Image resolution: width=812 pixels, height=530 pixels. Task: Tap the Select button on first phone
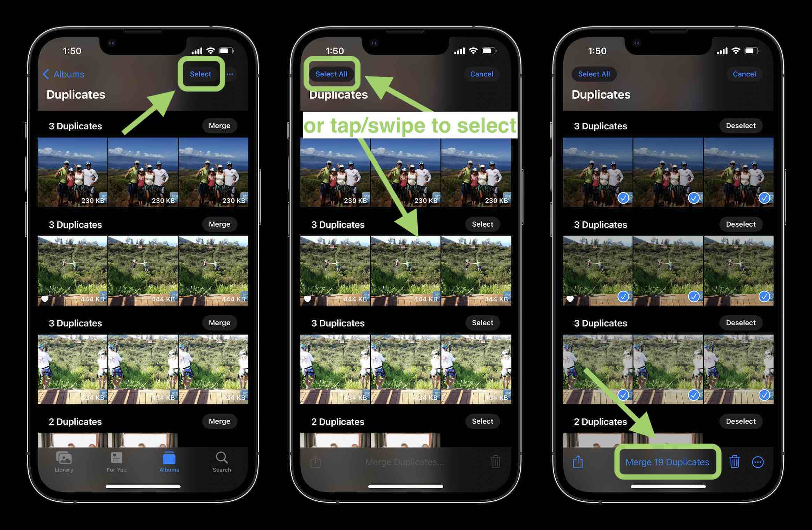(x=201, y=74)
